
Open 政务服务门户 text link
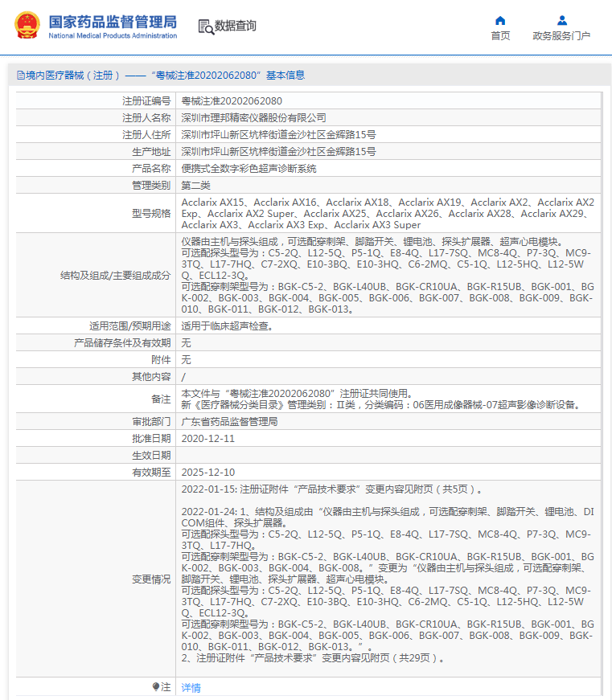[x=561, y=35]
